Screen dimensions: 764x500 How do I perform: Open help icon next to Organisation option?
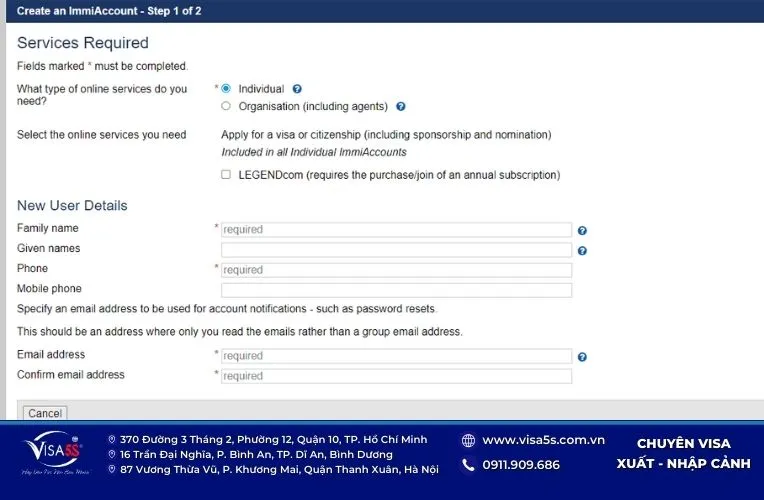pyautogui.click(x=401, y=106)
